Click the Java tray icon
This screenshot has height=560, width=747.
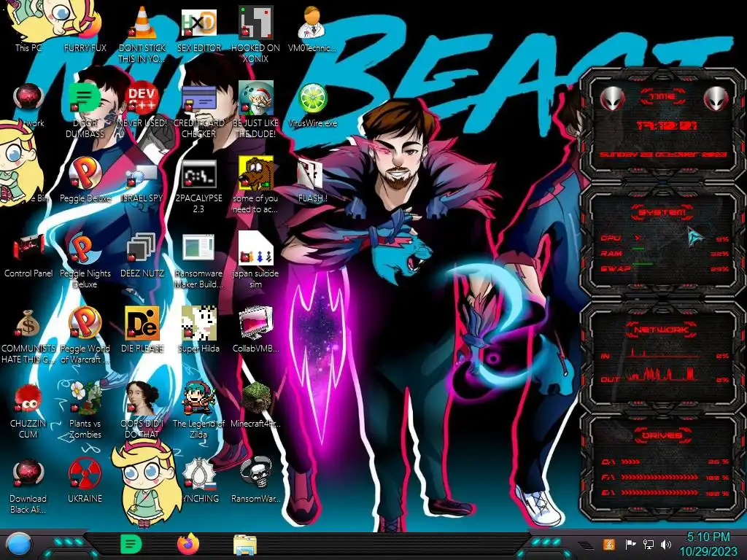[608, 544]
